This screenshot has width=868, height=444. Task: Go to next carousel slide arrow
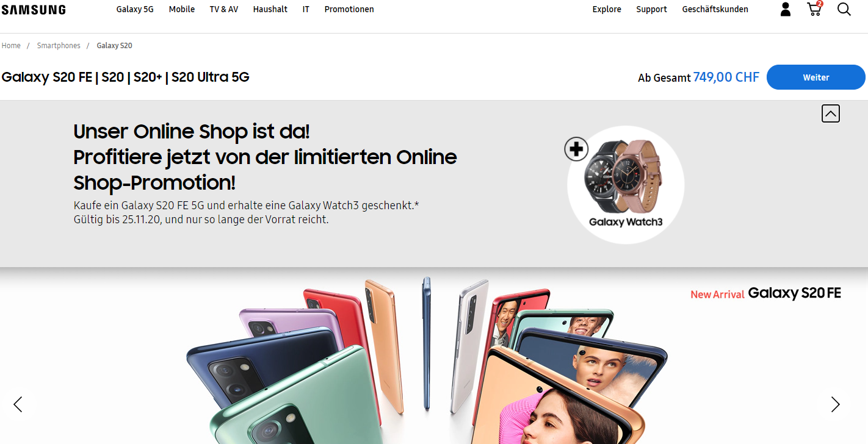(x=835, y=404)
